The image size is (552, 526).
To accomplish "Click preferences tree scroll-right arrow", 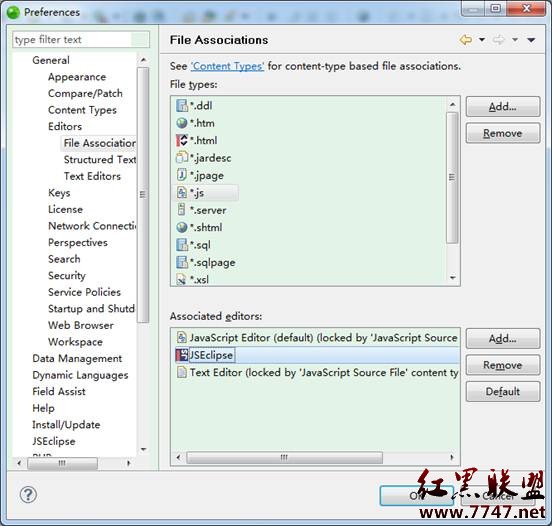I will click(129, 463).
